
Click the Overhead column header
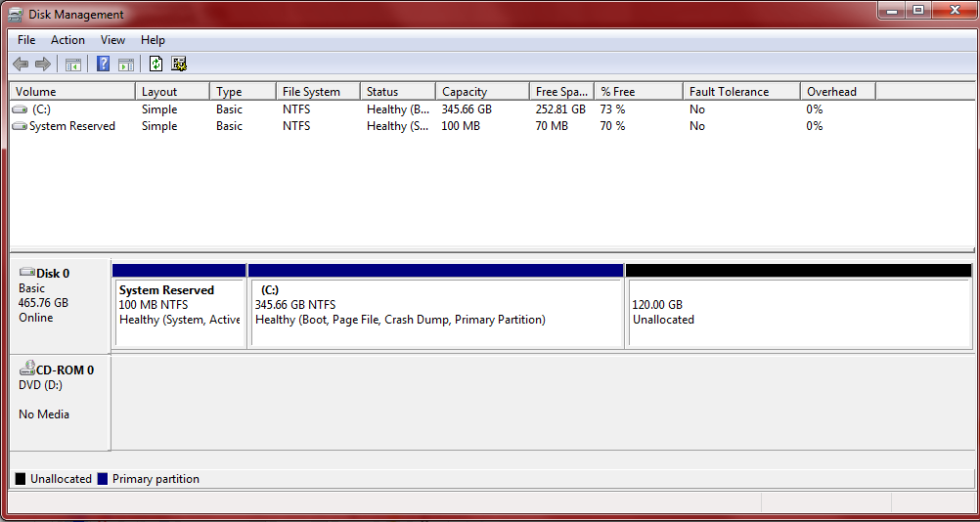[x=838, y=92]
